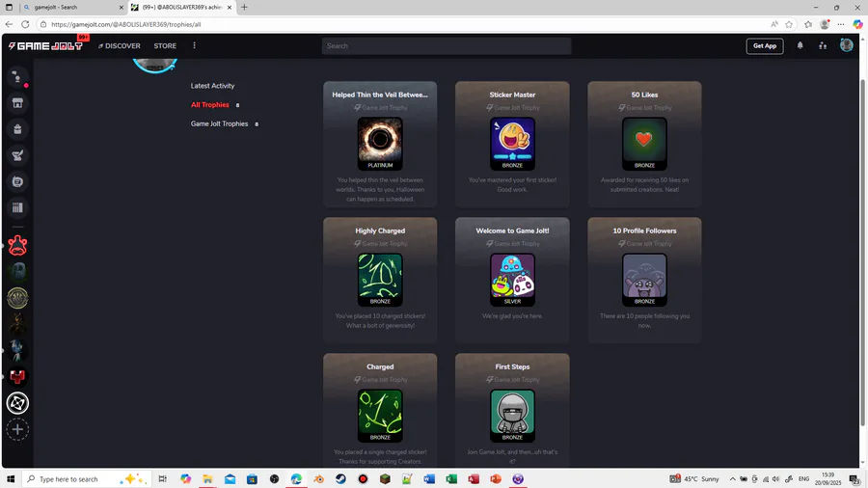Select Latest Activity in the trophies menu

[x=212, y=86]
